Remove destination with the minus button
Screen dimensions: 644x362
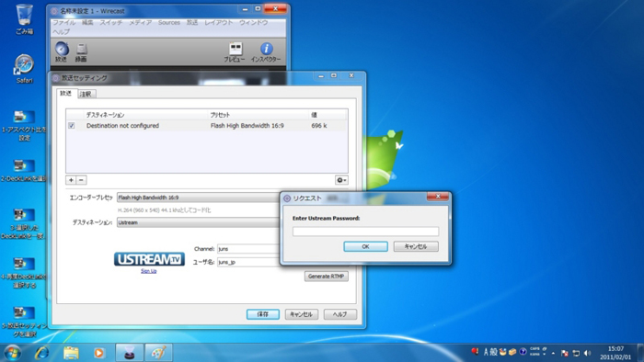coord(81,180)
